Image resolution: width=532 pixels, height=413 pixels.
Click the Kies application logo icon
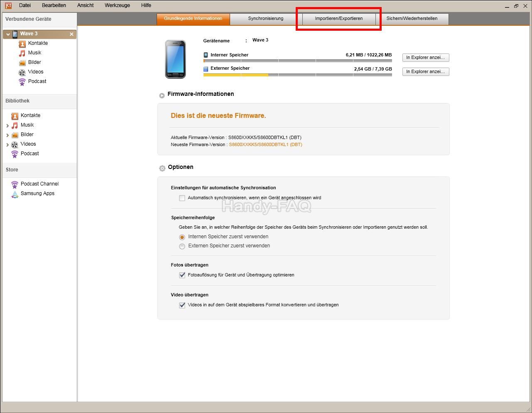8,5
